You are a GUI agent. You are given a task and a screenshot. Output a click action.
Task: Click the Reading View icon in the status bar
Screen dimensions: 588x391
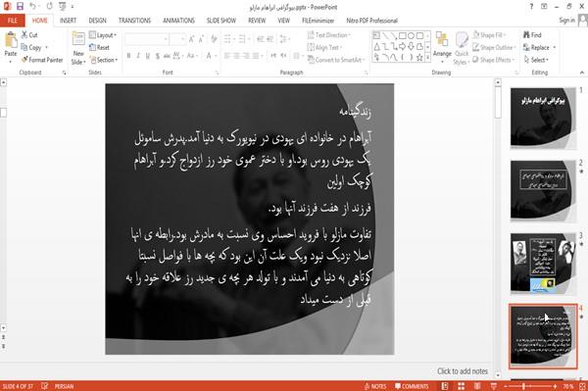click(x=477, y=386)
